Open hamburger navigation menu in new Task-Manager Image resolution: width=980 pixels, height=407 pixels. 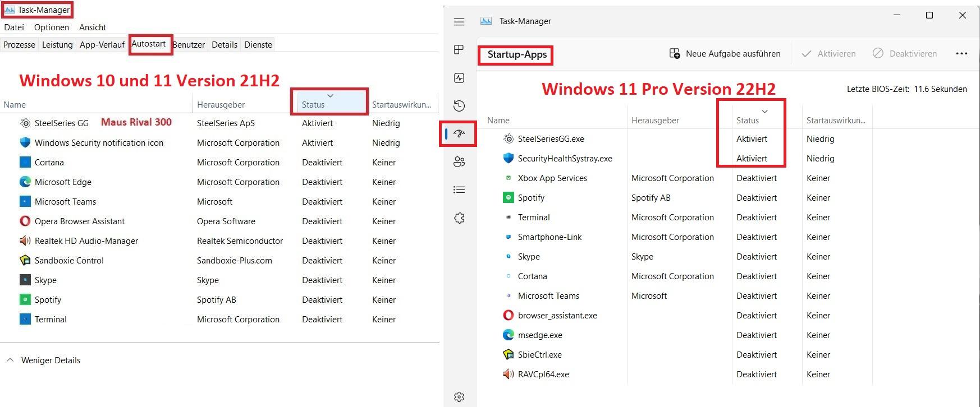(x=459, y=22)
